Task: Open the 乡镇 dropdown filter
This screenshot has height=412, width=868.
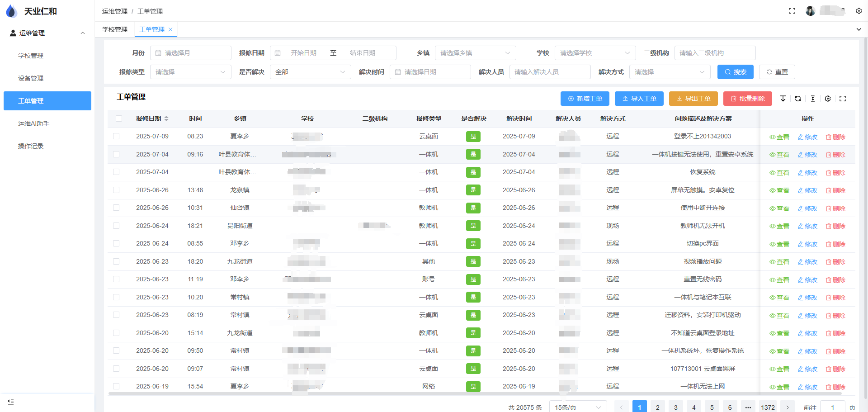Action: coord(475,53)
